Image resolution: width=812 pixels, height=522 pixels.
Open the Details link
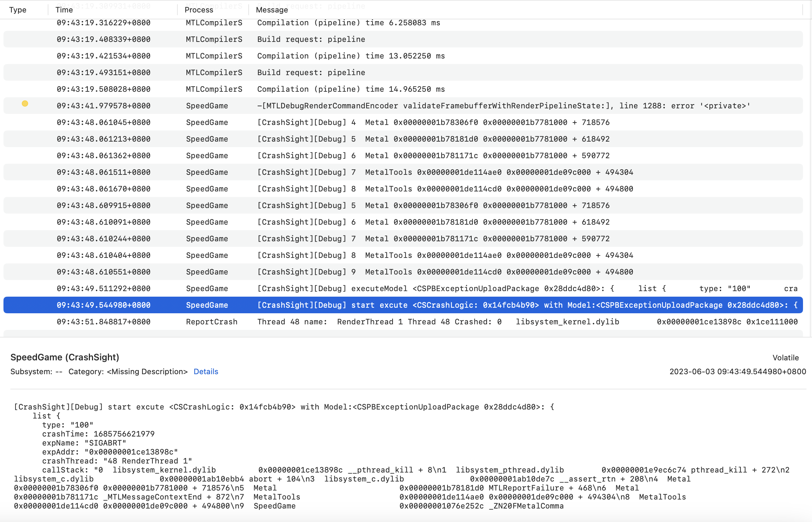206,371
